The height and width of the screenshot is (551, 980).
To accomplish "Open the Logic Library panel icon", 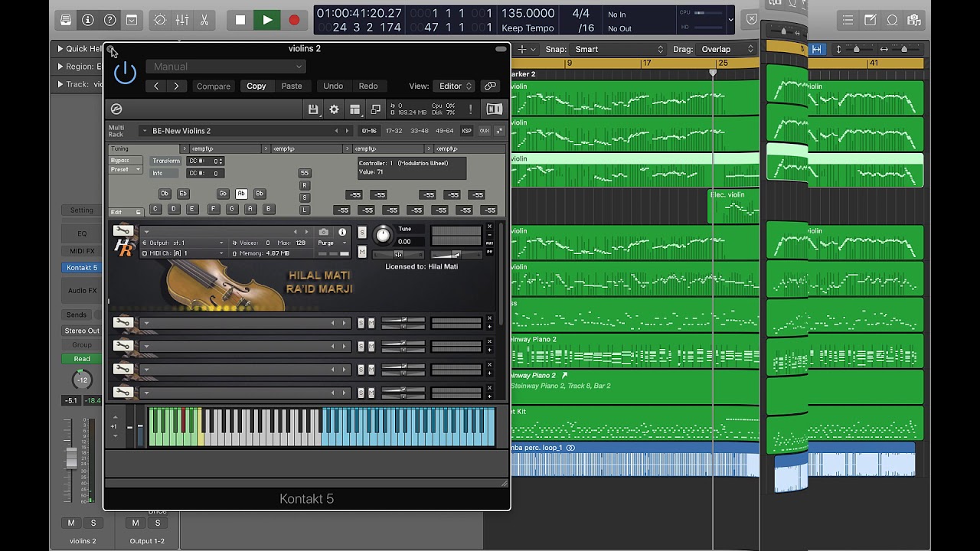I will pos(66,20).
